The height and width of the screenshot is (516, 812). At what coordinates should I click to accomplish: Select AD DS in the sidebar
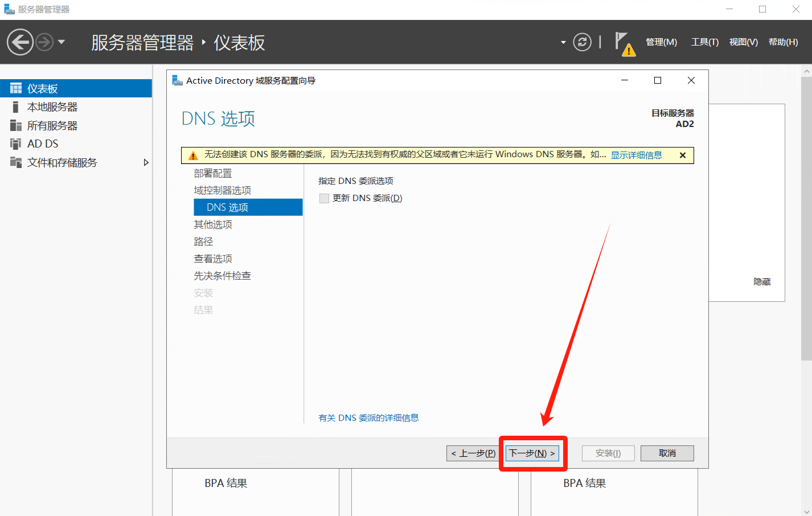tap(43, 144)
